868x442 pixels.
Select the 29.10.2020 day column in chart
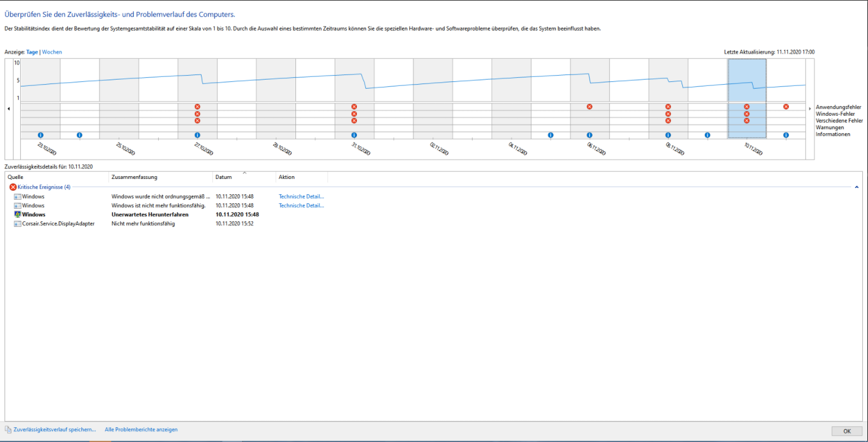[276, 98]
